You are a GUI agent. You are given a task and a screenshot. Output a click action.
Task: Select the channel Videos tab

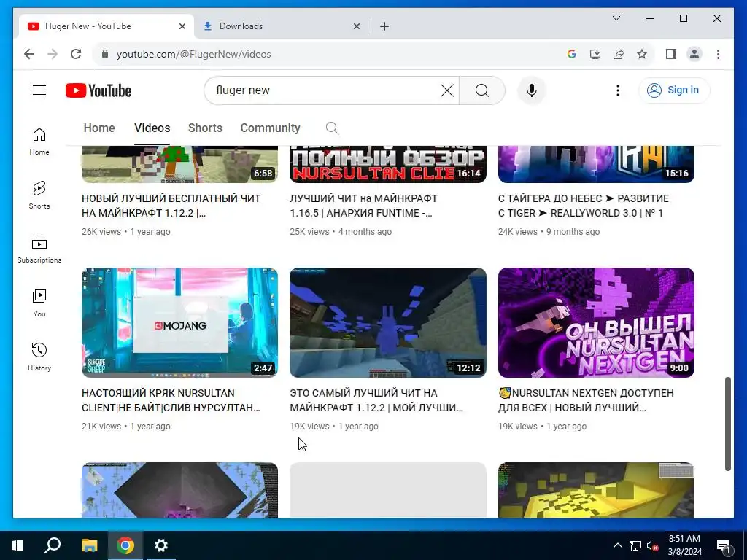(x=152, y=128)
